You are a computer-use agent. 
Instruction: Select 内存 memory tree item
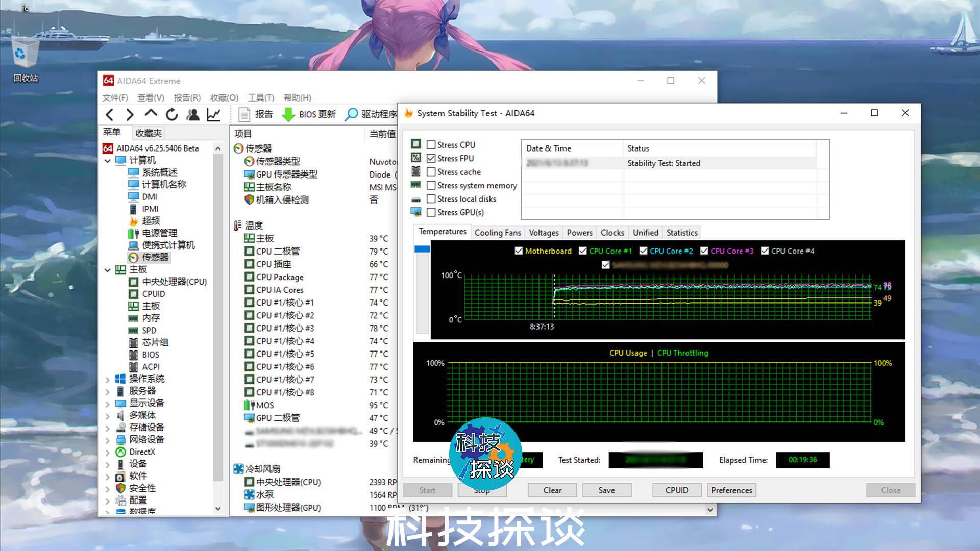coord(151,318)
